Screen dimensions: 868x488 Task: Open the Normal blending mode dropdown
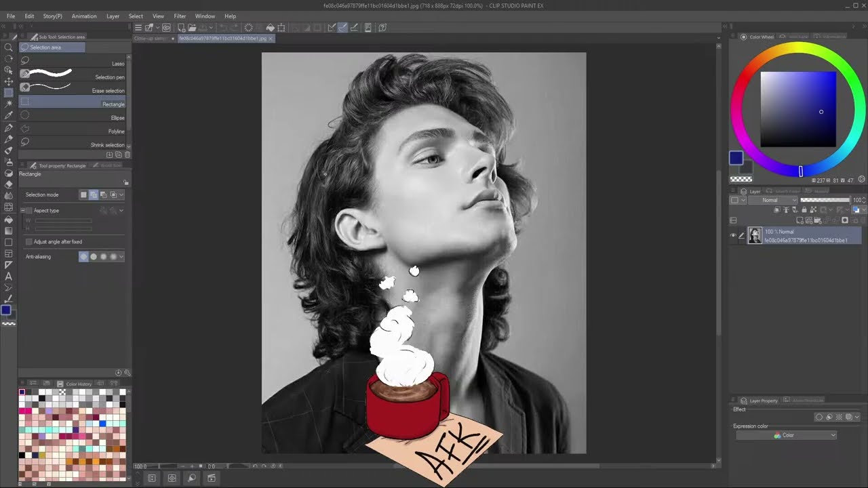(x=772, y=201)
